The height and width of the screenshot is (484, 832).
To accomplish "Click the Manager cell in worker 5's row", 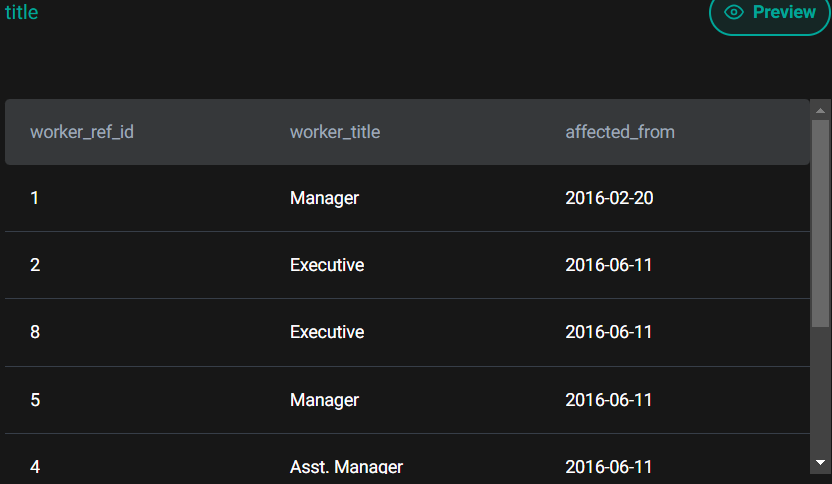I will click(x=324, y=400).
